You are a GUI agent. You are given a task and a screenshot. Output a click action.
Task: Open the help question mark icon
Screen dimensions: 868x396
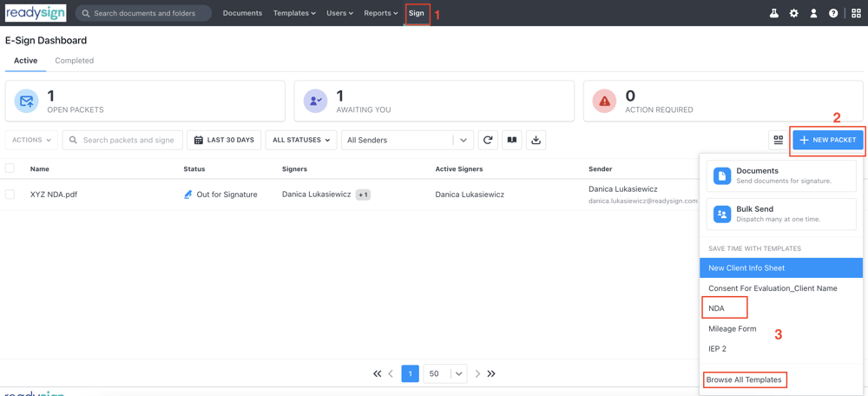(x=833, y=13)
